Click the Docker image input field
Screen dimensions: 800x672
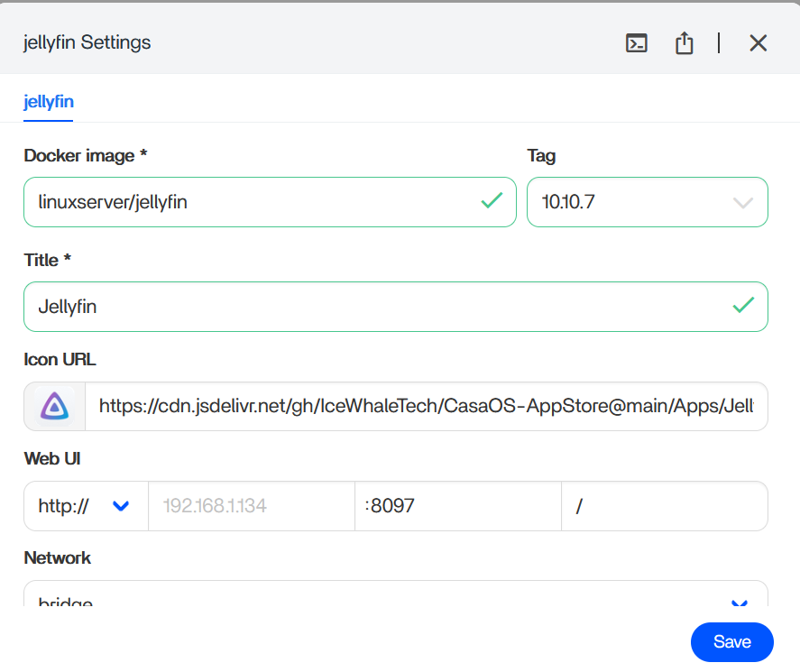point(253,202)
